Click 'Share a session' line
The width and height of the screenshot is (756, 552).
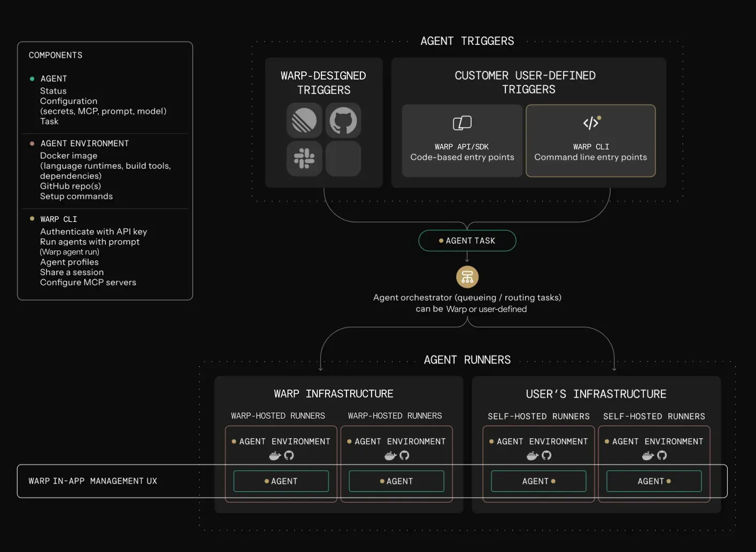pyautogui.click(x=72, y=272)
